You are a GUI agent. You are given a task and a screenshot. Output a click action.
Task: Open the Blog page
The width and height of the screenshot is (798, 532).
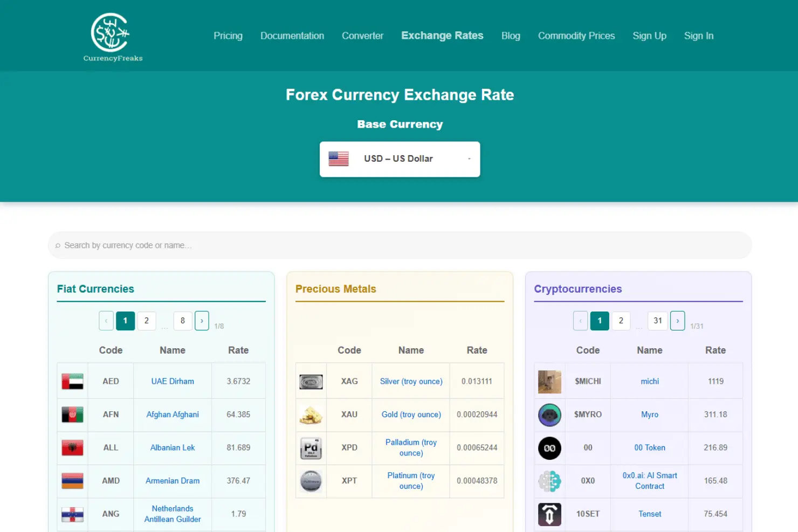coord(511,36)
